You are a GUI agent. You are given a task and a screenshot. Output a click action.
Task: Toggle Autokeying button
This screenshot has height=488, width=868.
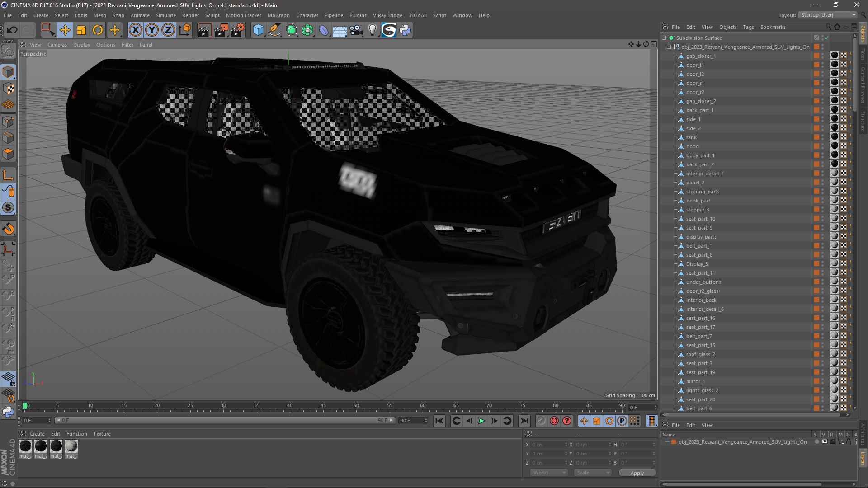pos(554,421)
